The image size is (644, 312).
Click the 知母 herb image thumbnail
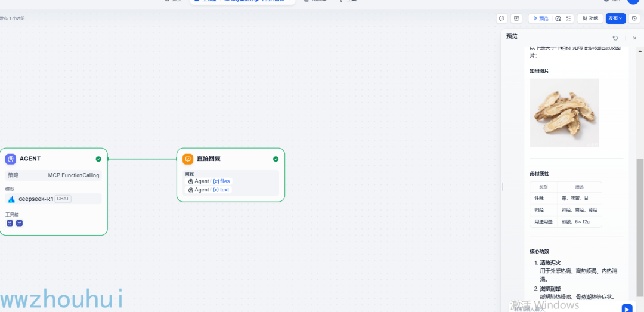pyautogui.click(x=564, y=113)
